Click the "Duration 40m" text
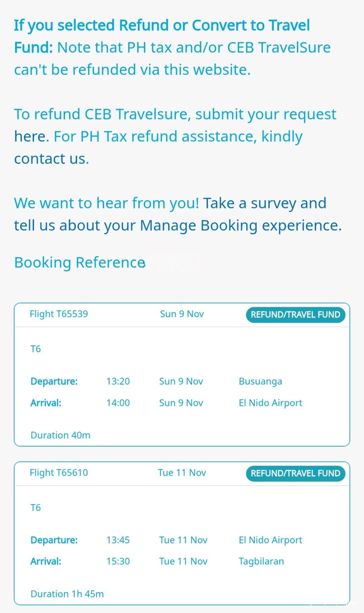Screen dimensions: 364x613 [x=60, y=435]
